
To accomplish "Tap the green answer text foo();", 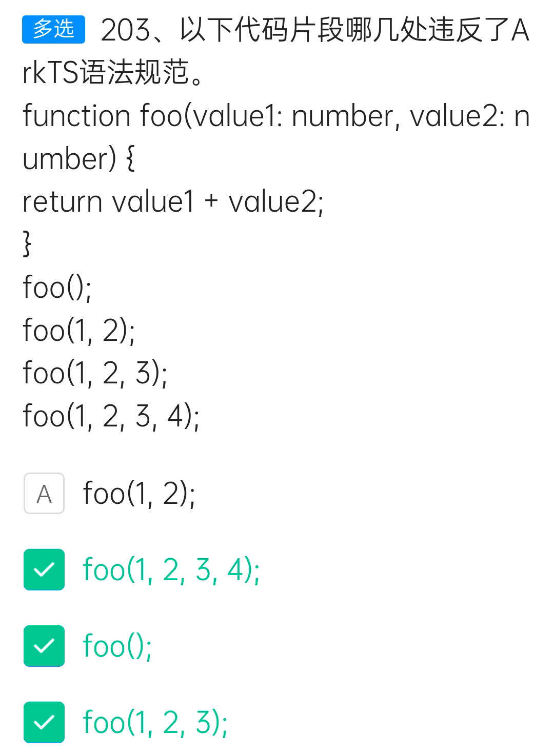I will tap(117, 646).
